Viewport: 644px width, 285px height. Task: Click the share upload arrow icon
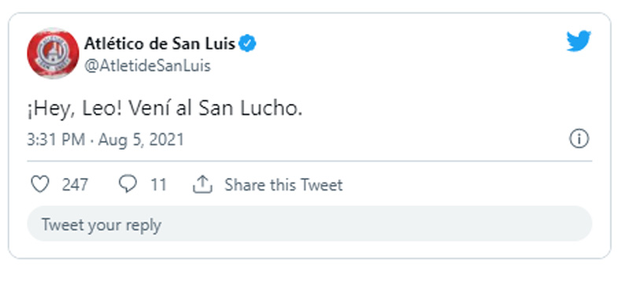[x=202, y=184]
